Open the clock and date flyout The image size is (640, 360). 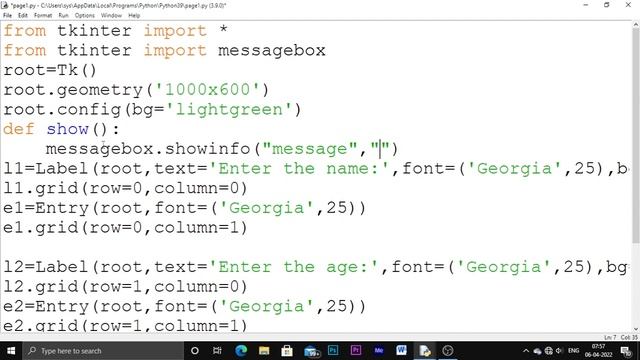[x=598, y=351]
